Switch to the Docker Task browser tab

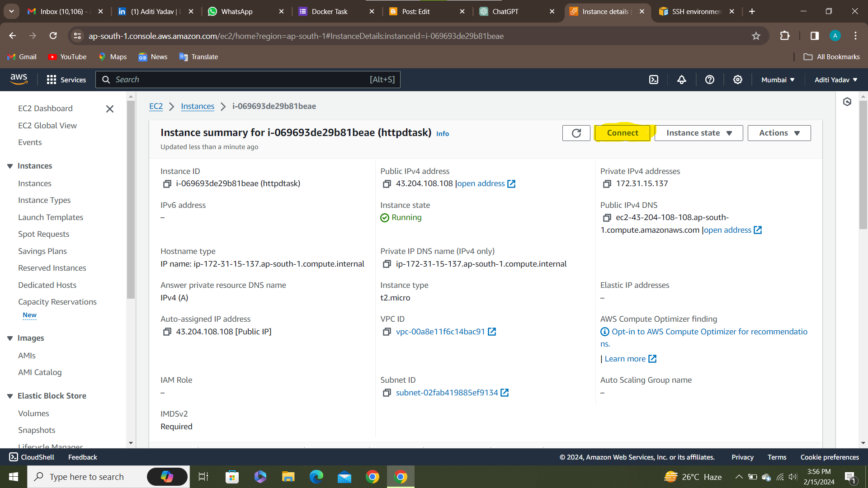click(330, 11)
